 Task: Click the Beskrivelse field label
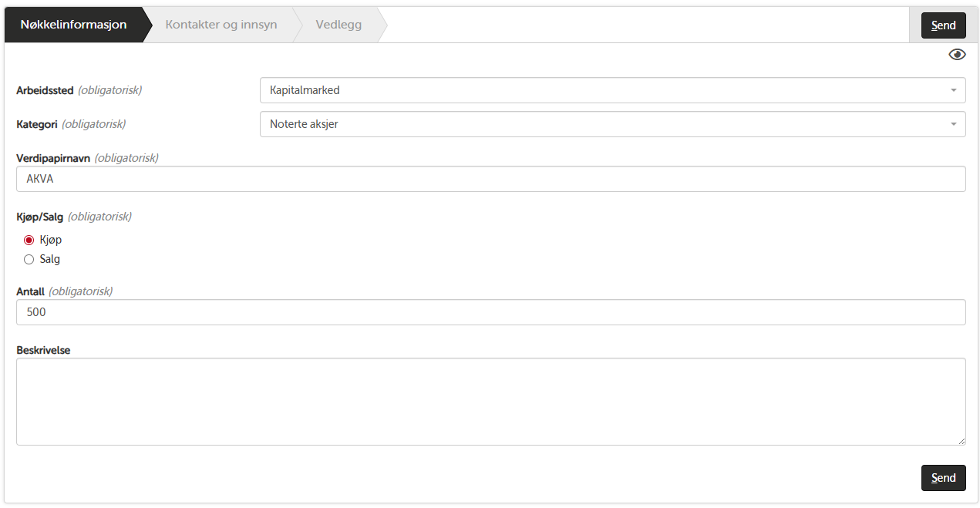tap(43, 350)
